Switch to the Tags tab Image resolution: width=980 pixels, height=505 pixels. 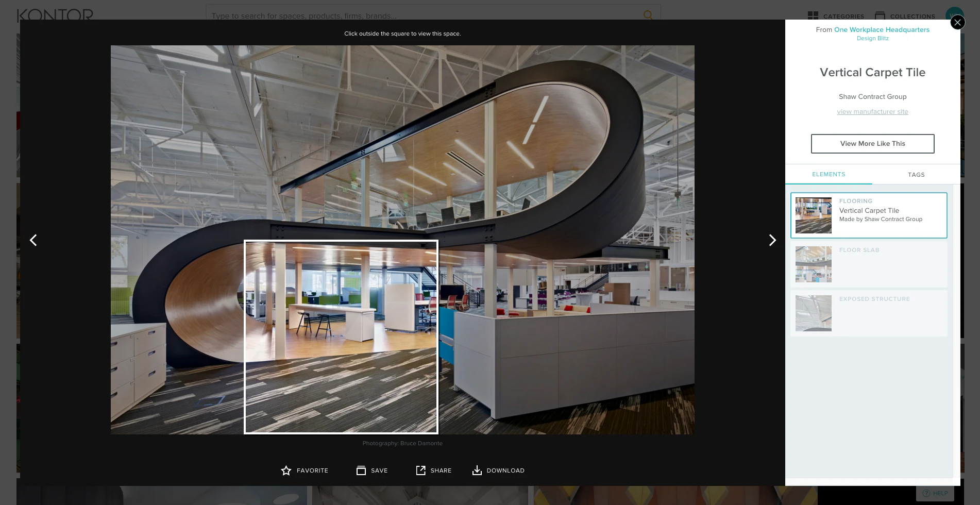[x=916, y=175]
